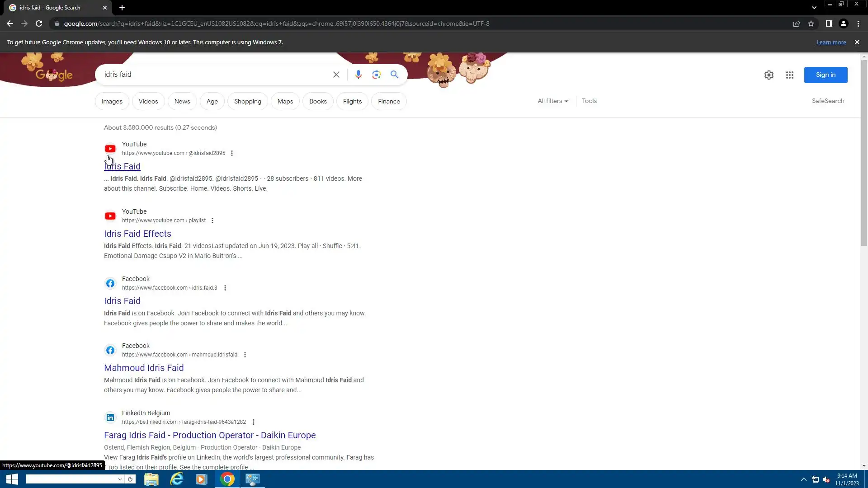The image size is (868, 488).
Task: Click the voice search microphone icon
Action: [x=358, y=75]
